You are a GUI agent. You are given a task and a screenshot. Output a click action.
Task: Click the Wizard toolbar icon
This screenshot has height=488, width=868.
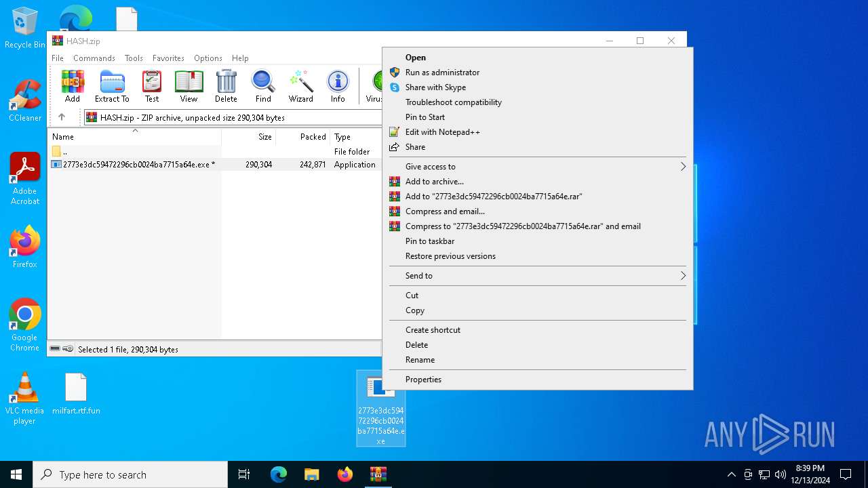pos(300,86)
